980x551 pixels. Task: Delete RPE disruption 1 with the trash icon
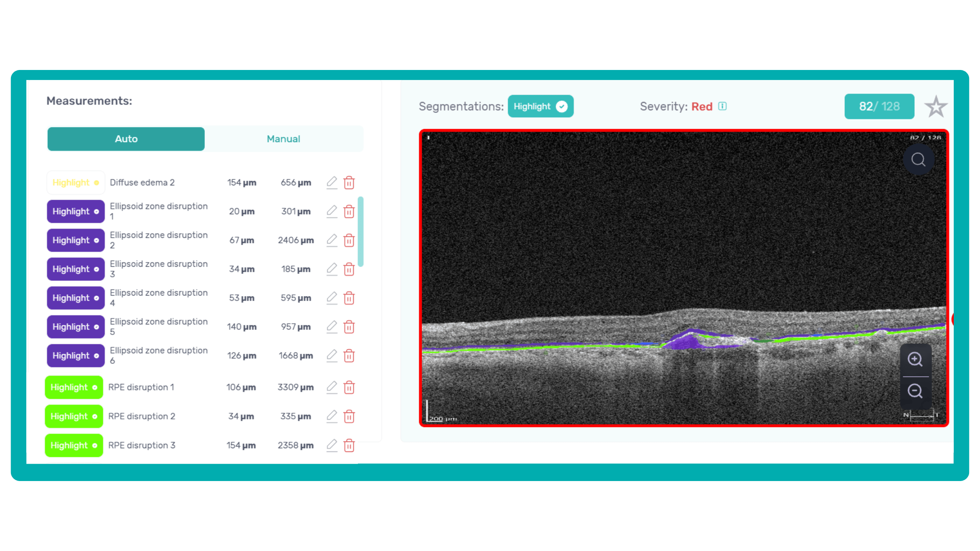click(x=349, y=387)
